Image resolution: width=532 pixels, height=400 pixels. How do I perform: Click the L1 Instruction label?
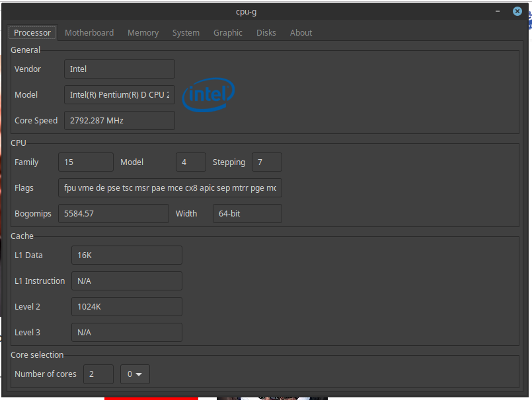(40, 281)
